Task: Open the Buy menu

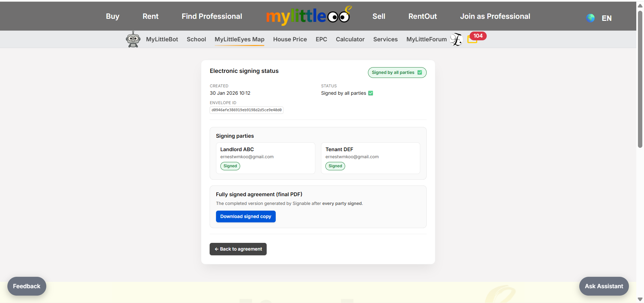Action: click(112, 16)
